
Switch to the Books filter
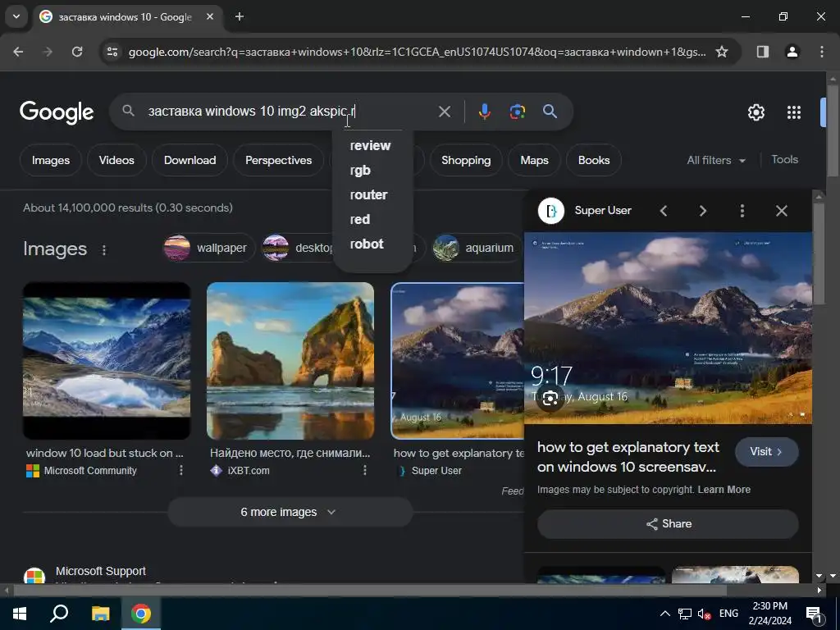point(594,160)
